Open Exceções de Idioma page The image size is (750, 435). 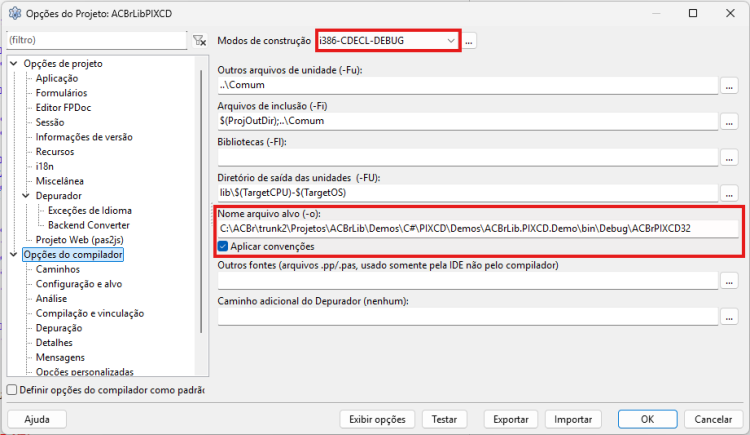pos(89,211)
